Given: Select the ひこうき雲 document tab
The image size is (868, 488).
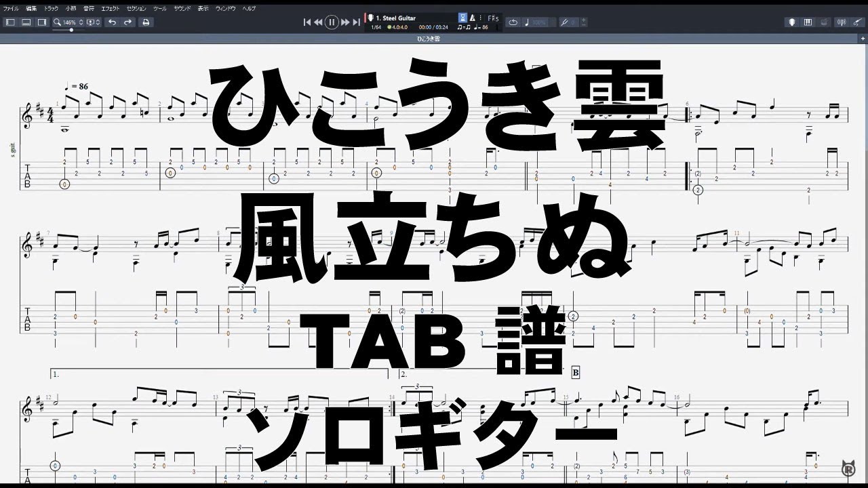Looking at the screenshot, I should click(428, 39).
